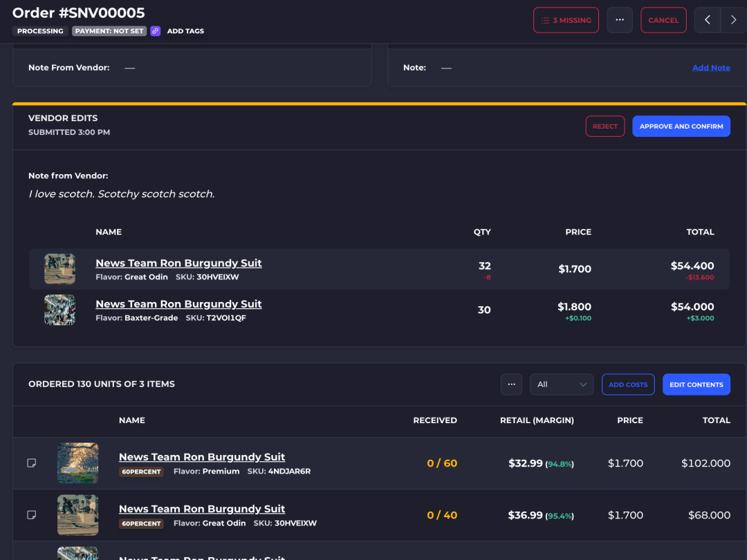Open note icon for Great Odin ordered row
747x560 pixels.
(x=32, y=515)
